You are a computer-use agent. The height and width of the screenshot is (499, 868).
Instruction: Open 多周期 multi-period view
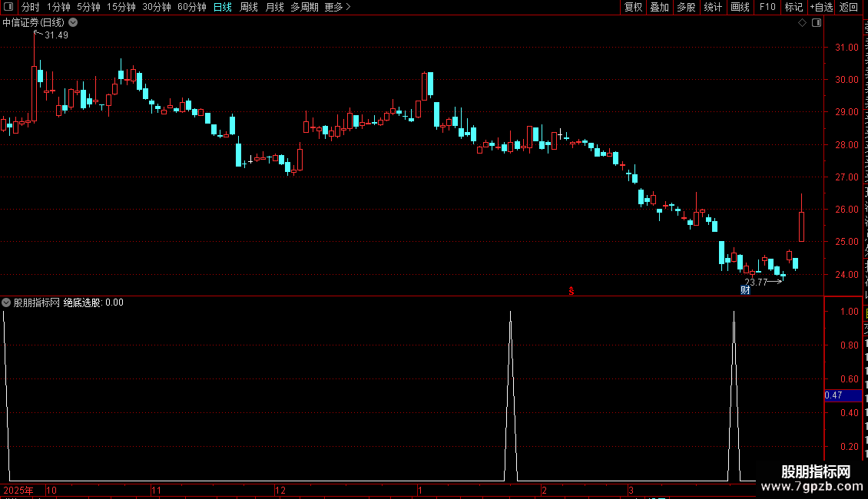(x=304, y=7)
